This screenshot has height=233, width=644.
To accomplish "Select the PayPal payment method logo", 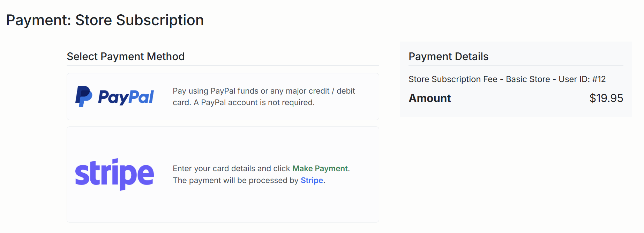I will coord(114,96).
